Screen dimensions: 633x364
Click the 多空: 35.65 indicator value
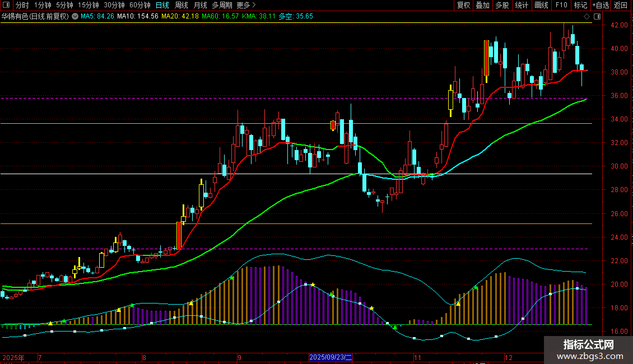coord(296,16)
